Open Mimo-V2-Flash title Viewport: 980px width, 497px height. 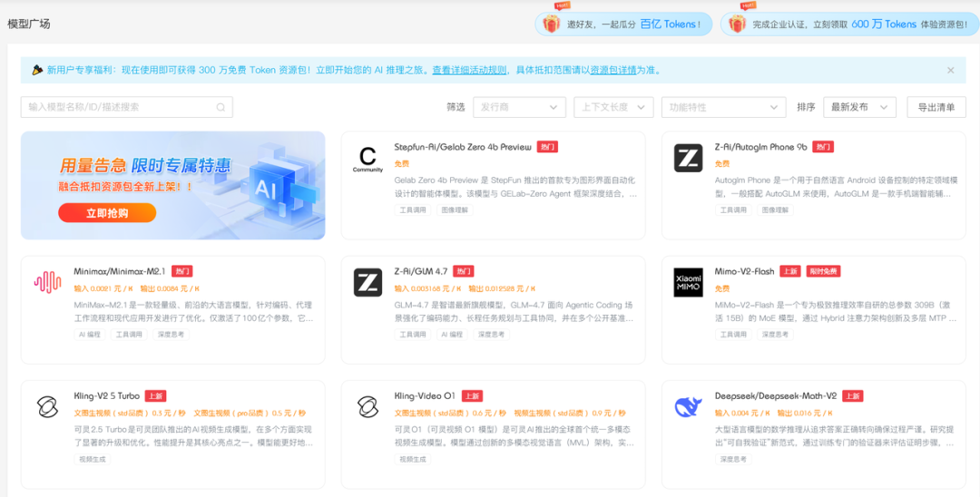coord(744,271)
